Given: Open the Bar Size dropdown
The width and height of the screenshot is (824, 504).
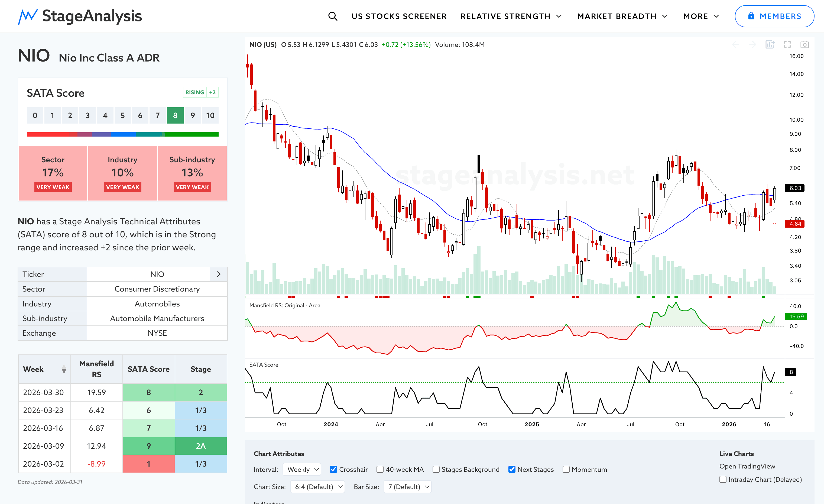Looking at the screenshot, I should coord(408,487).
